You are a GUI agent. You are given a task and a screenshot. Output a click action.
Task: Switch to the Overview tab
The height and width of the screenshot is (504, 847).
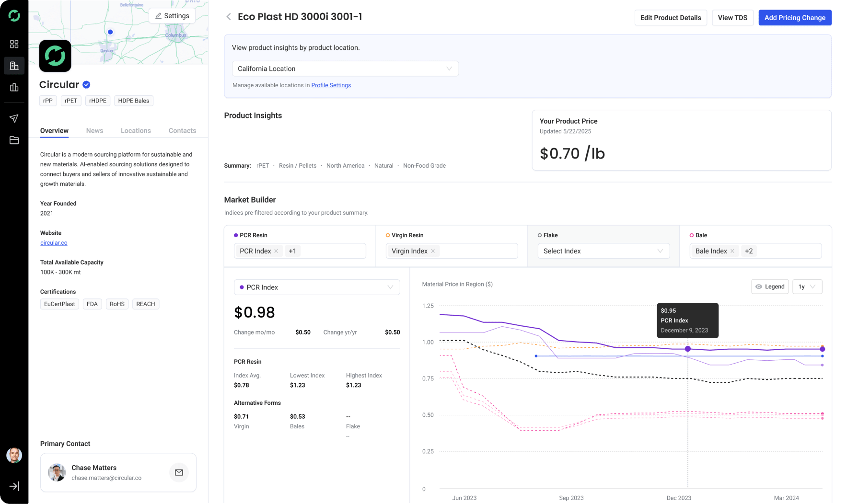coord(54,131)
